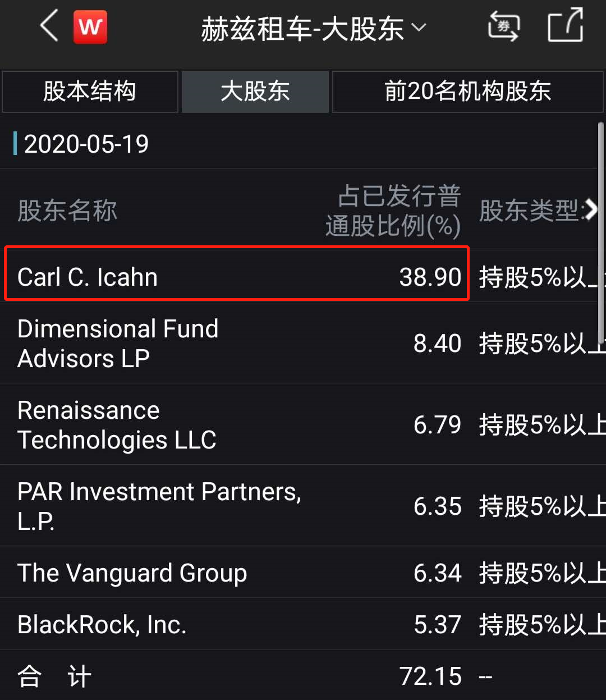Open the red W app logo
606x700 pixels.
[x=90, y=27]
